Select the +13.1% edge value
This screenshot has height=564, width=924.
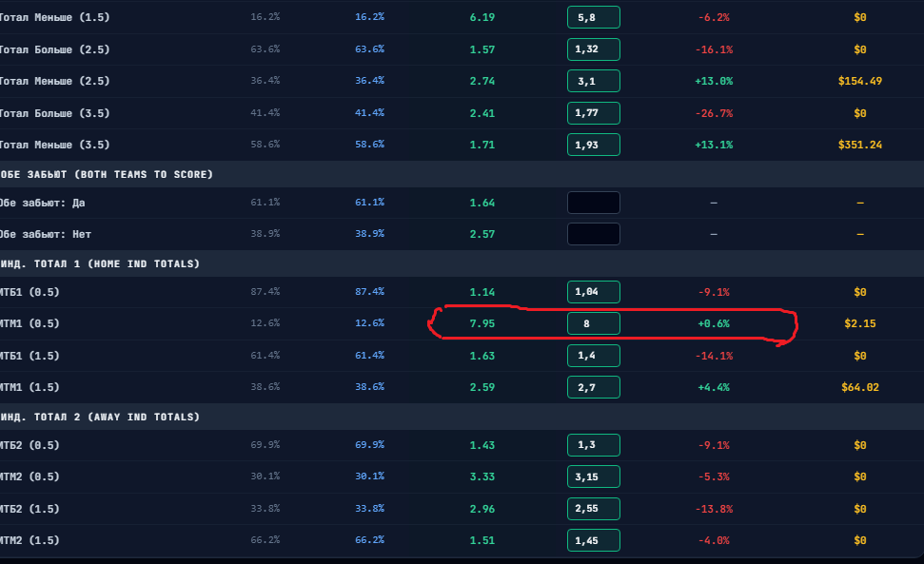pyautogui.click(x=714, y=145)
